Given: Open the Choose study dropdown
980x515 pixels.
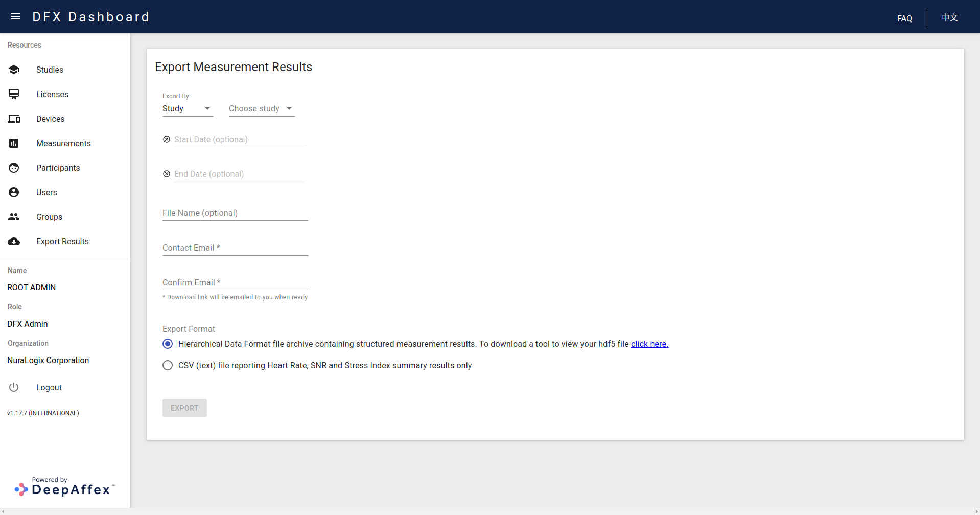Looking at the screenshot, I should coord(262,108).
